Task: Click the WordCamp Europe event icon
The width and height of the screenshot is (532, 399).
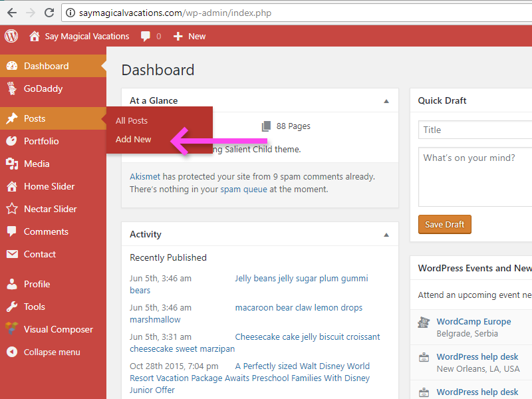Action: point(424,322)
